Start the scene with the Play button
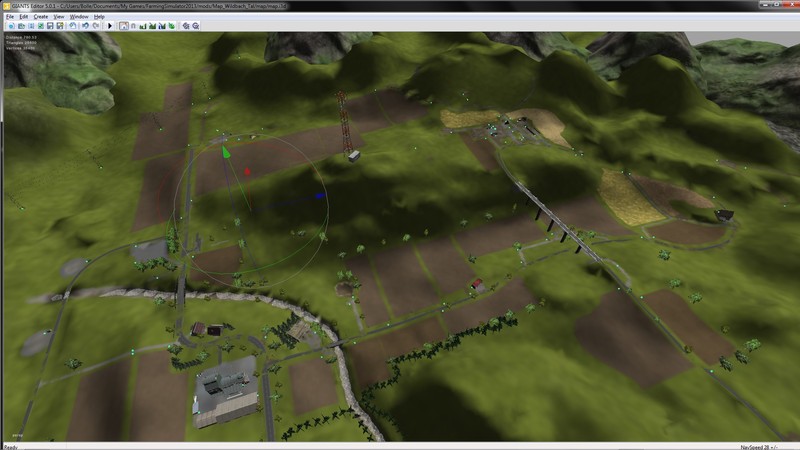800x450 pixels. tap(110, 26)
